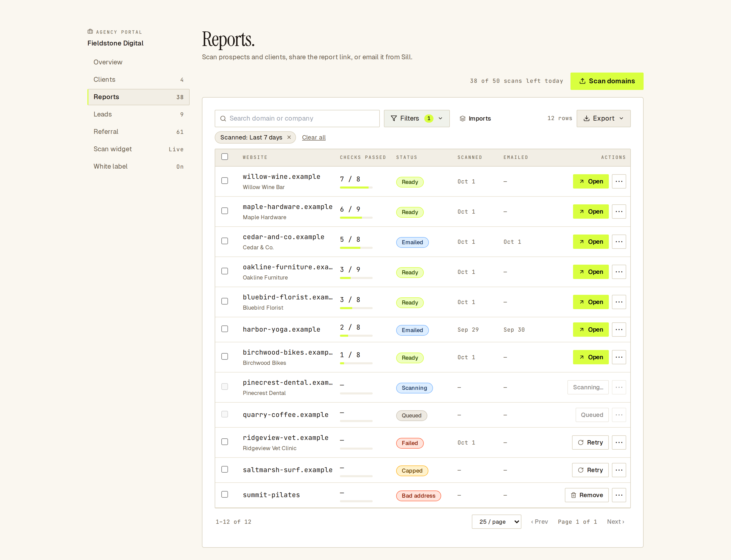Image resolution: width=731 pixels, height=560 pixels.
Task: Click the Failed status badge for ridgeview-vet
Action: coord(409,443)
